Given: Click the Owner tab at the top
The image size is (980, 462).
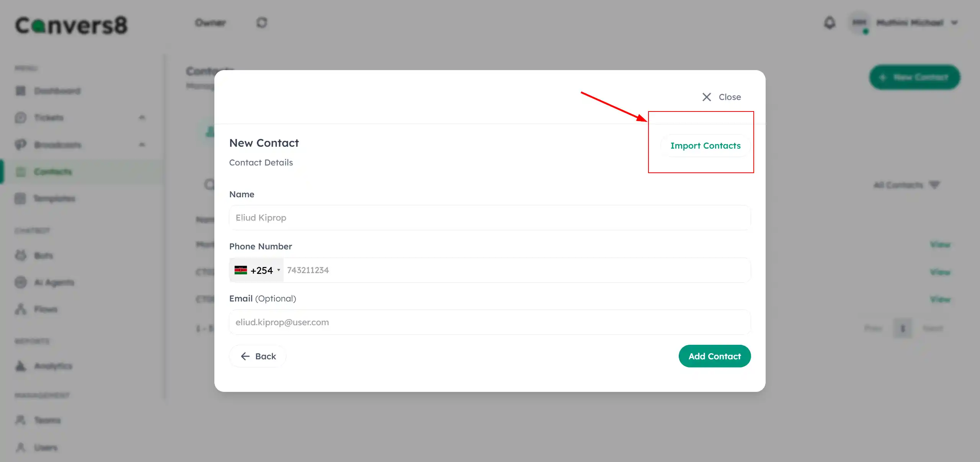Looking at the screenshot, I should pos(210,23).
